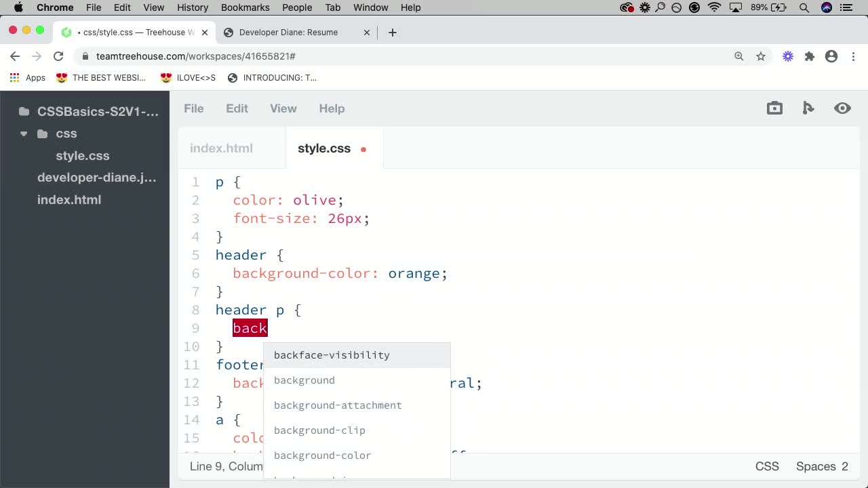Screen dimensions: 868x488
Task: Bookmark the page with the star icon
Action: coord(761,56)
